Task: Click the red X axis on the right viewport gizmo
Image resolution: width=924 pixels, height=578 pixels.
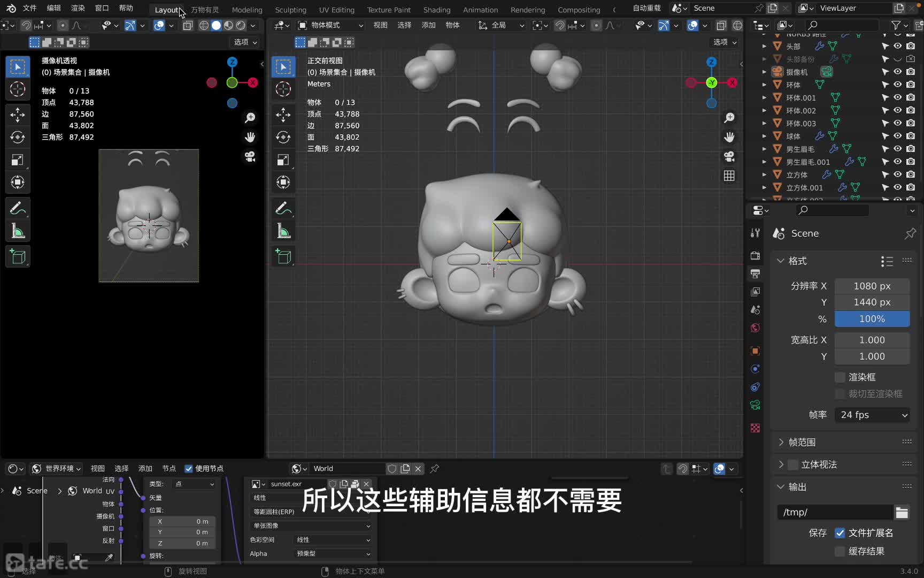Action: [732, 82]
